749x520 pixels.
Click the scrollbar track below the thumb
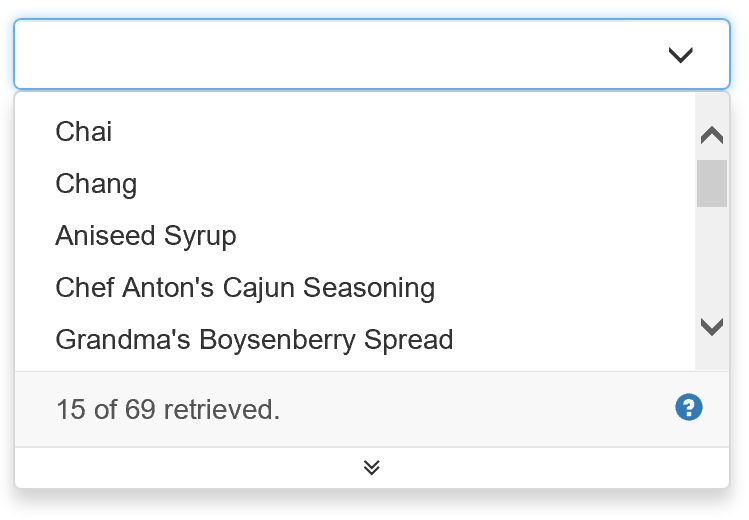pos(712,260)
